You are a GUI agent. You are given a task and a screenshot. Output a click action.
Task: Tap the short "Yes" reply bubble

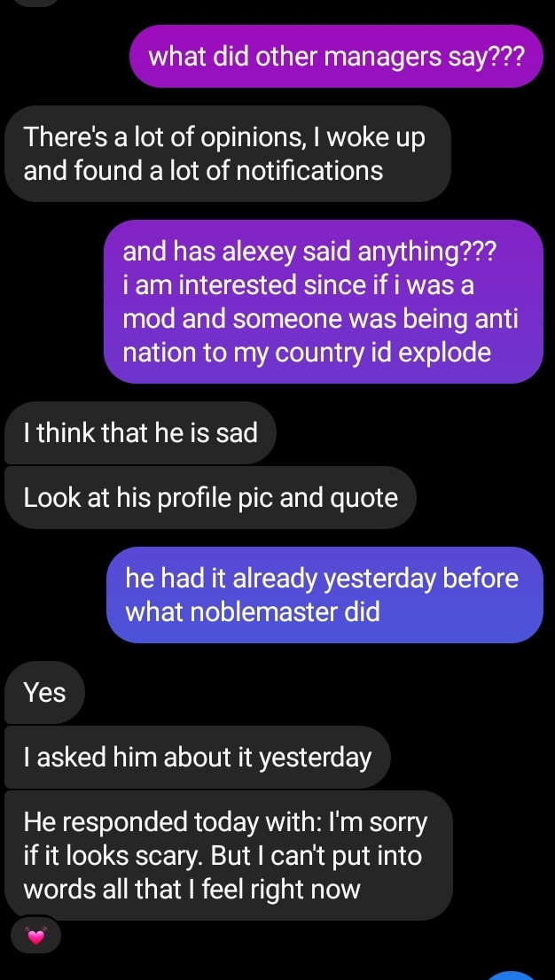point(44,693)
